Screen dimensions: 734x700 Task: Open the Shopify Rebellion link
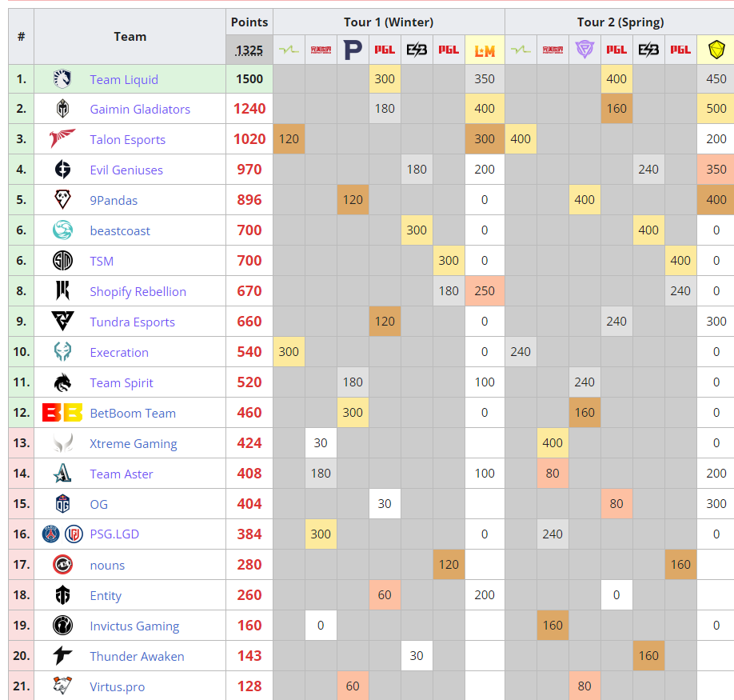pos(138,292)
